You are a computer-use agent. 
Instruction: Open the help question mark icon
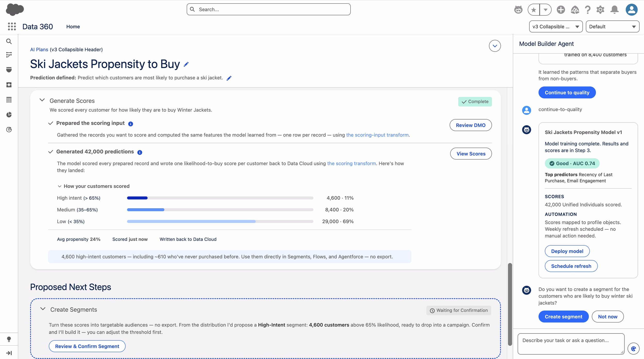click(588, 10)
